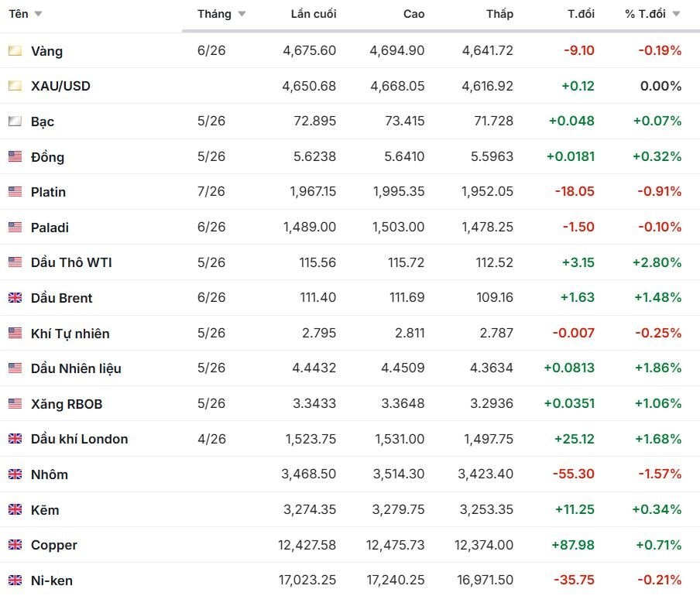Click the flag icon beside XAU/USD
700x596 pixels.
15,86
